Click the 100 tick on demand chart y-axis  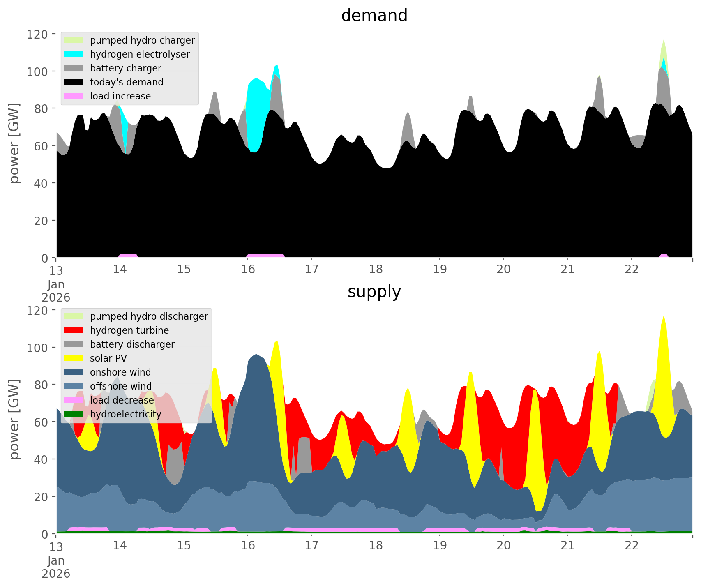coord(37,71)
